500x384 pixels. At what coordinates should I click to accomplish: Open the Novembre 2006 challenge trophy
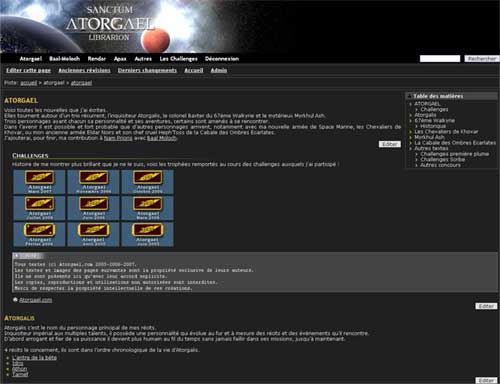pyautogui.click(x=94, y=182)
